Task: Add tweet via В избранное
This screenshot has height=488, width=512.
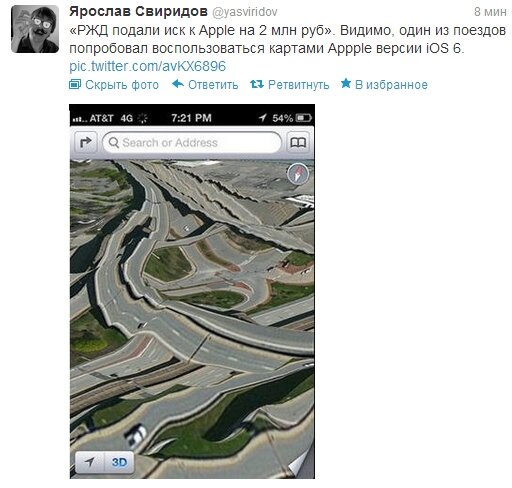Action: pyautogui.click(x=391, y=85)
